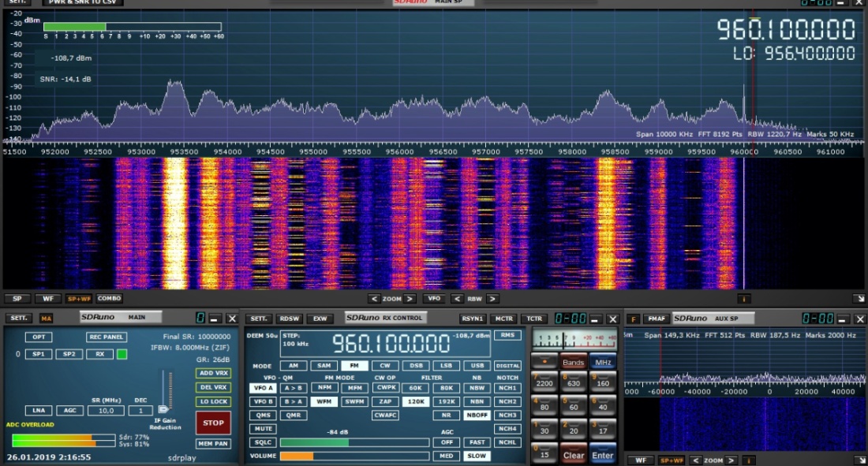Viewport: 868px width, 466px height.
Task: Enable the LNA button
Action: [39, 411]
